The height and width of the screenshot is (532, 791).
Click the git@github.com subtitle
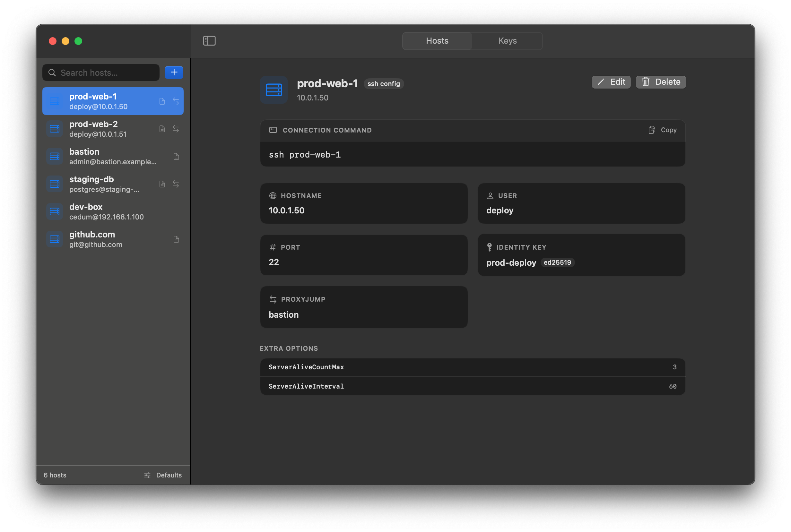click(96, 245)
